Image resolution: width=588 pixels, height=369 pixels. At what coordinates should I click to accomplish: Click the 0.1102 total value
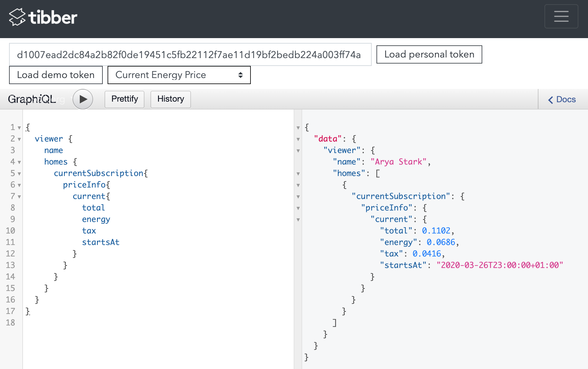point(436,231)
